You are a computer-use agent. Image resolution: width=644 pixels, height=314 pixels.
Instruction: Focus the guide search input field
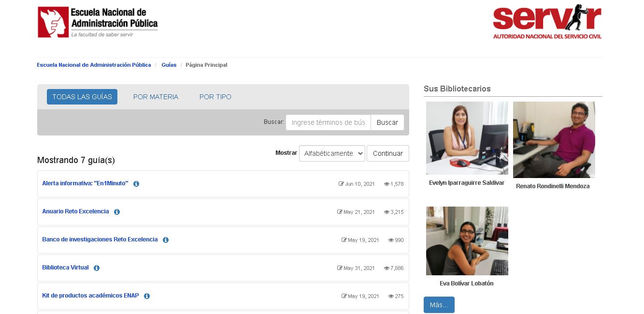pyautogui.click(x=329, y=122)
